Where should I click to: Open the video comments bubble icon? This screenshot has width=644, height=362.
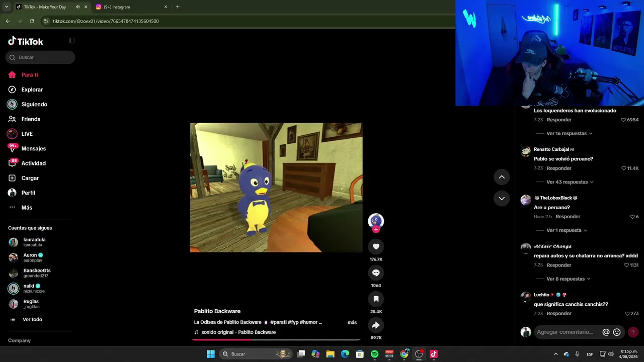pyautogui.click(x=376, y=273)
